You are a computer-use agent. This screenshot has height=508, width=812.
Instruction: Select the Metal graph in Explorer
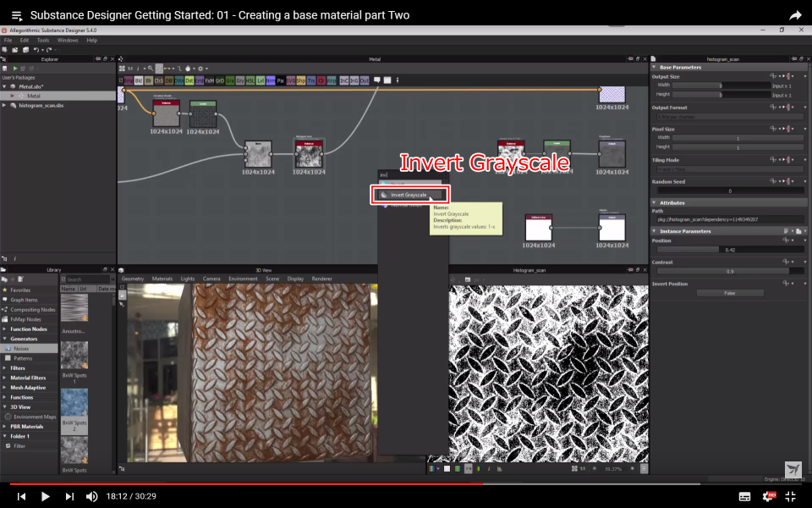click(34, 96)
